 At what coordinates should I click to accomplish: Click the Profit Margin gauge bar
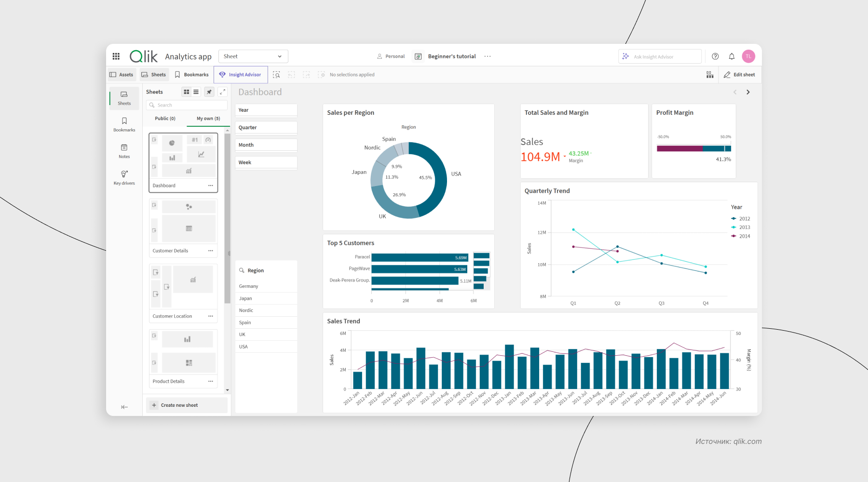[x=693, y=148]
